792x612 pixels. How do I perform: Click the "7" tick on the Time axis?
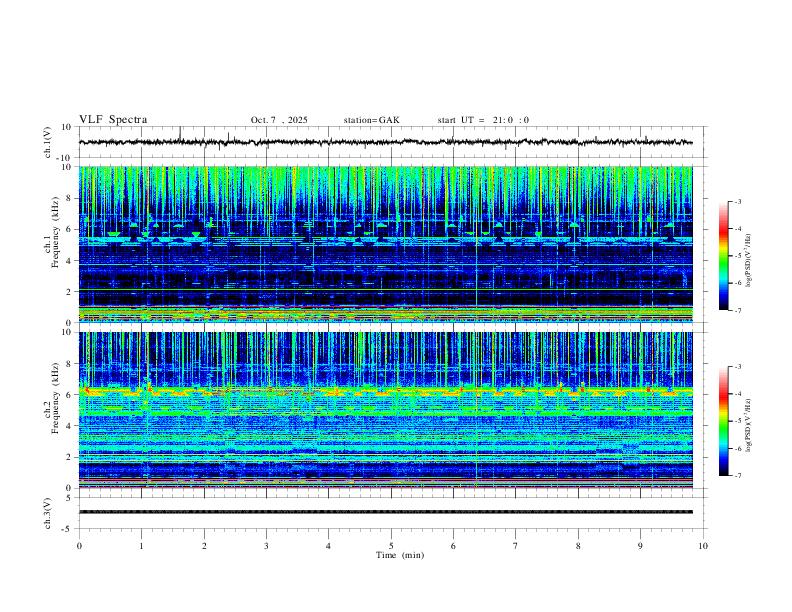coord(516,546)
